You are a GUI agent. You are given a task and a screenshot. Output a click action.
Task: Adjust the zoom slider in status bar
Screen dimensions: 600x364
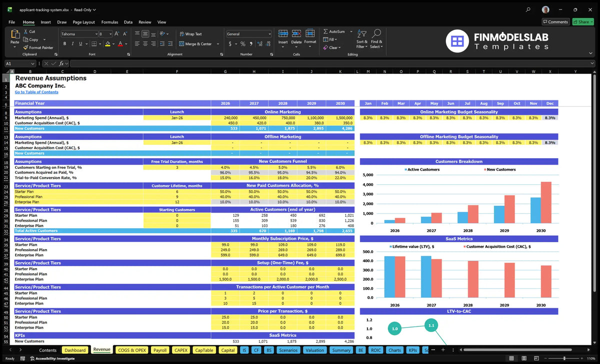564,359
